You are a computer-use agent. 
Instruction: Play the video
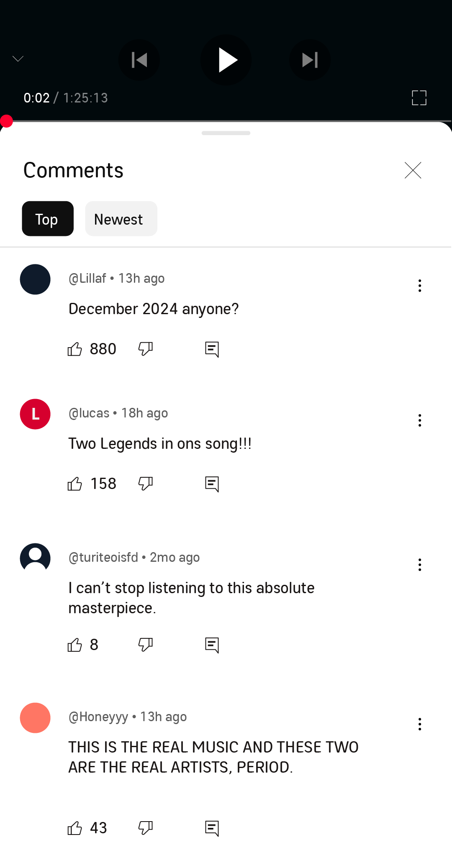click(x=226, y=60)
